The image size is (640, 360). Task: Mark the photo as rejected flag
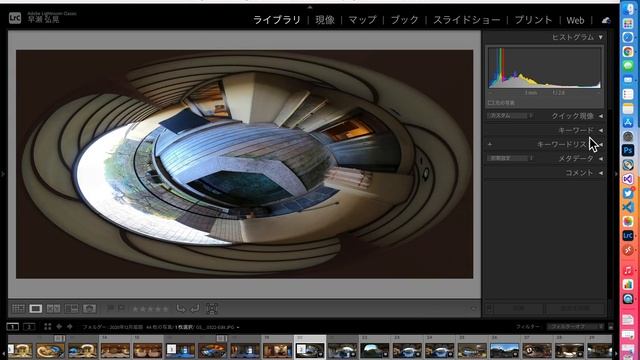click(x=121, y=309)
